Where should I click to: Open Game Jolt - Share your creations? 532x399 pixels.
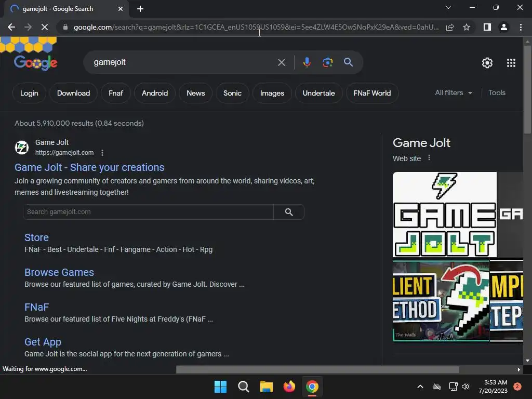[x=89, y=167]
